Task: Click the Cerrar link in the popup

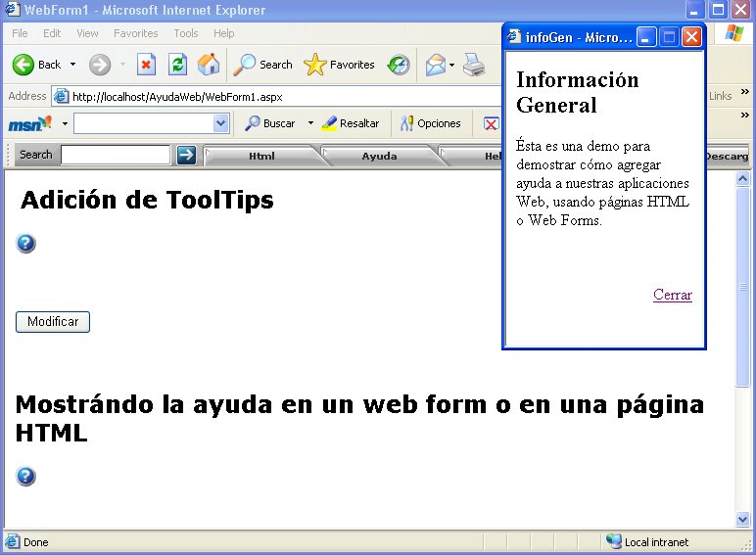Action: [672, 295]
